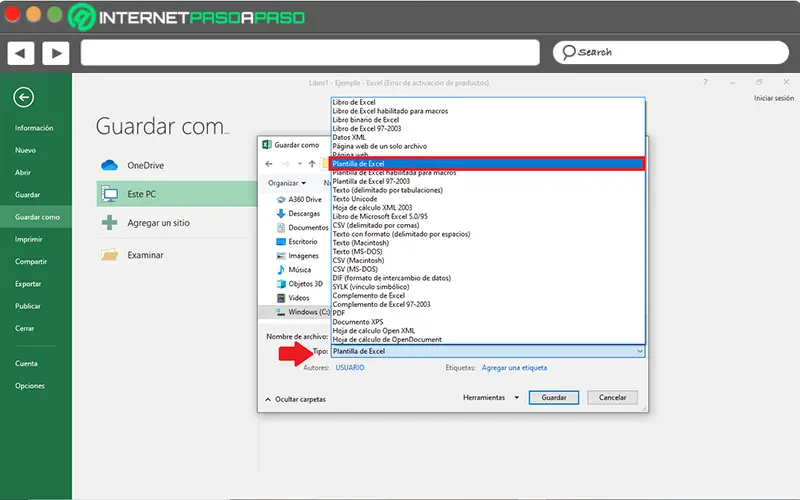Open Exportar in Excel sidebar
Screen dimensions: 800x500
click(28, 284)
